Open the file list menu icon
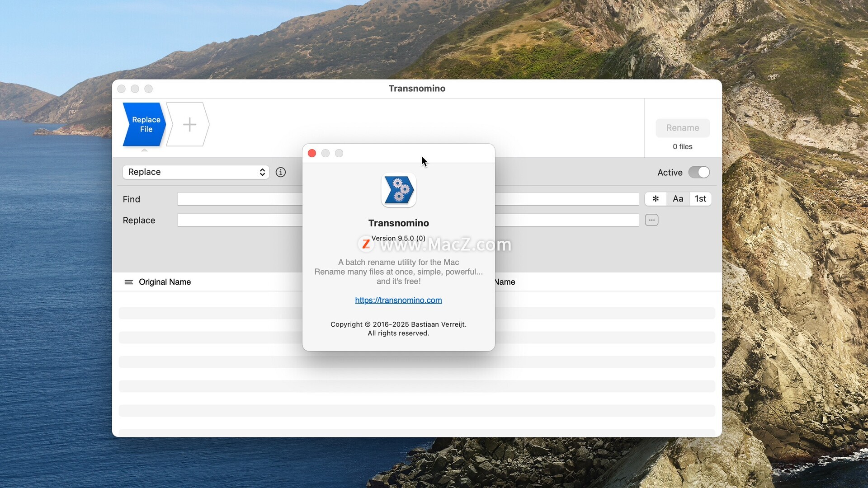 tap(129, 282)
